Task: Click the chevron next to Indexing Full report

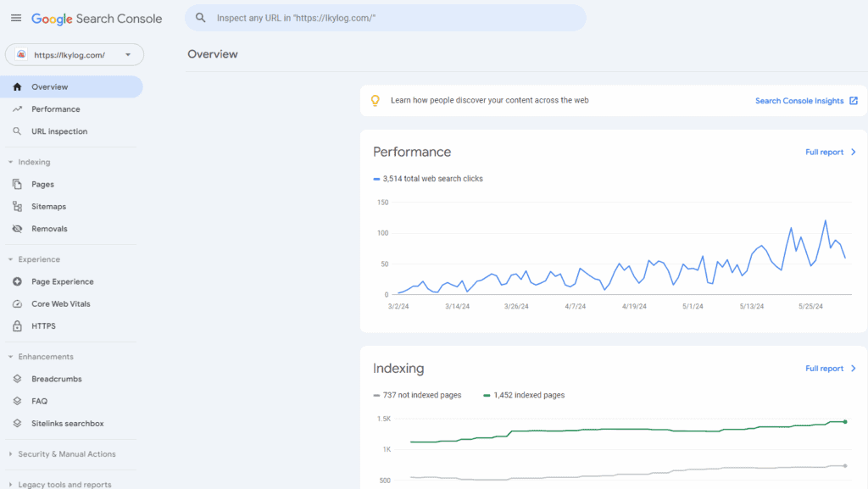Action: (x=854, y=369)
